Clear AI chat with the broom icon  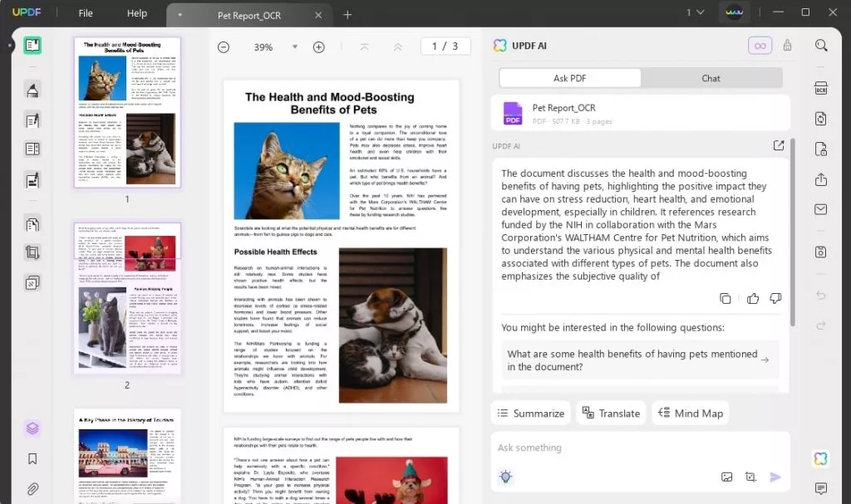[x=788, y=46]
